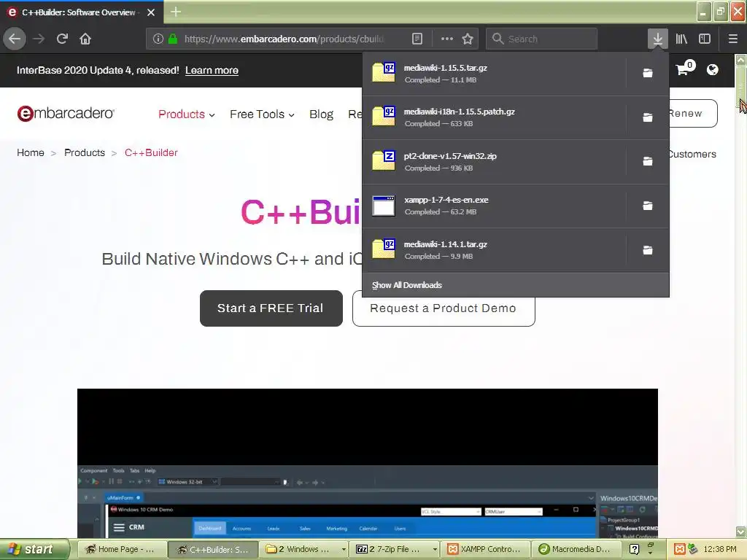The width and height of the screenshot is (747, 560).
Task: Go back with the browser back arrow
Action: coord(15,39)
